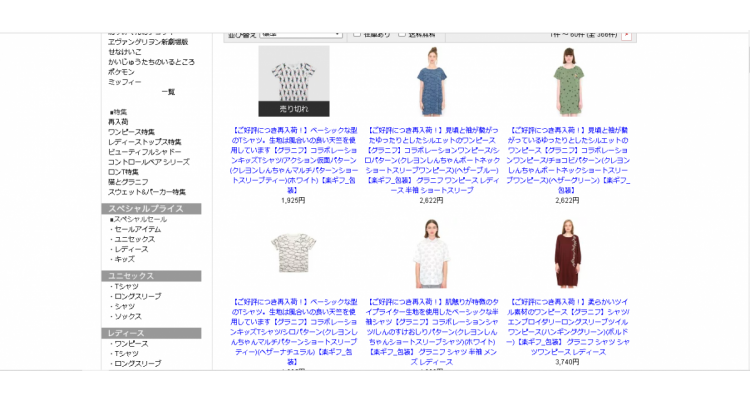The width and height of the screenshot is (750, 400).
Task: Select the gray レディース section header
Action: coord(151,333)
